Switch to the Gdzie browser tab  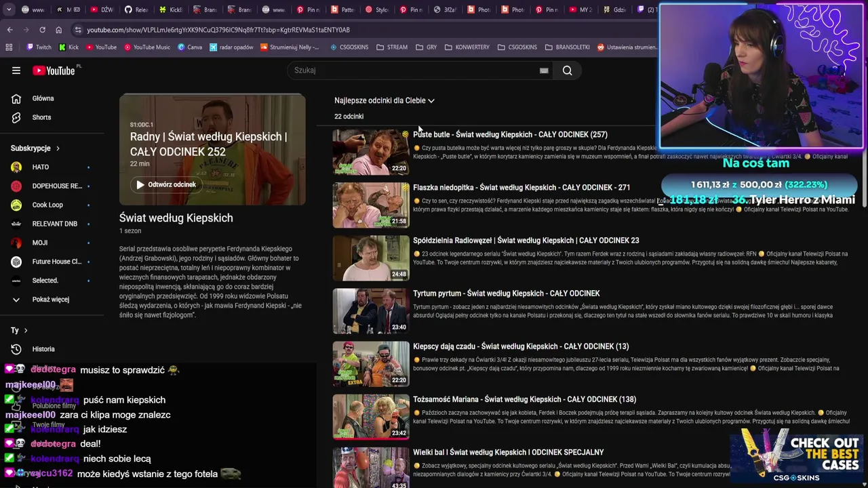614,9
